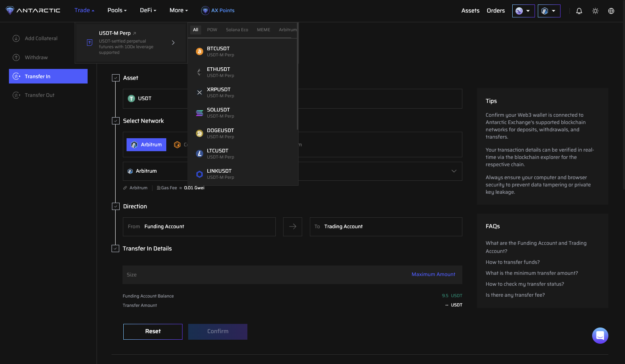625x364 pixels.
Task: Select ETHUSDT perp from the list
Action: point(243,72)
